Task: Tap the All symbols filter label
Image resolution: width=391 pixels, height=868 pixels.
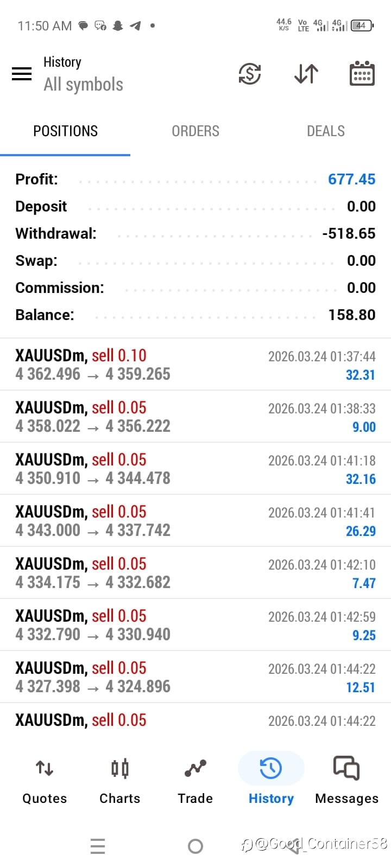Action: [x=84, y=85]
